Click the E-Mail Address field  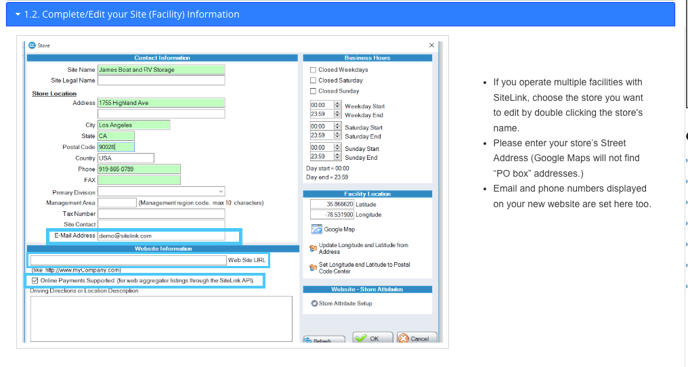[x=161, y=236]
